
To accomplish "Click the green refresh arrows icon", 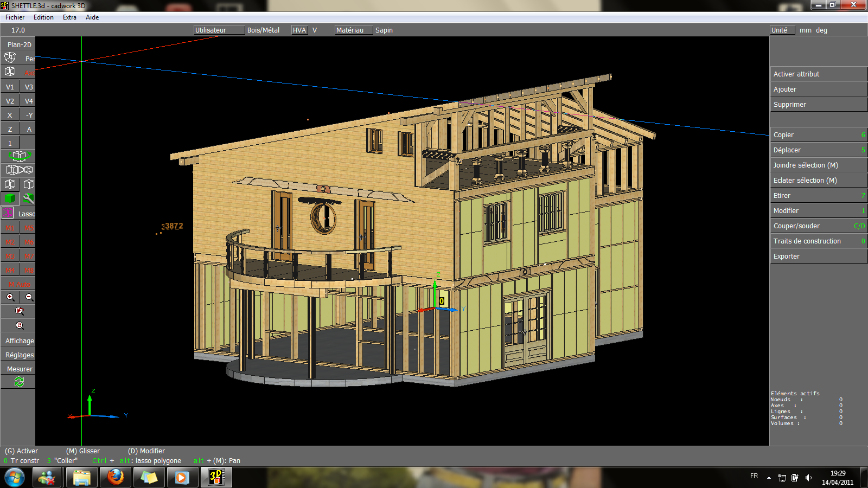I will click(19, 382).
